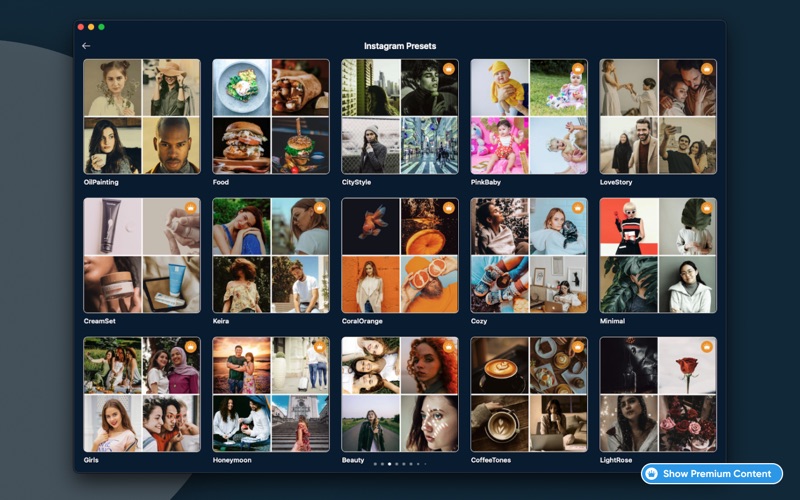Image resolution: width=800 pixels, height=500 pixels.
Task: Click the crown badge on Keira preset
Action: click(x=319, y=208)
